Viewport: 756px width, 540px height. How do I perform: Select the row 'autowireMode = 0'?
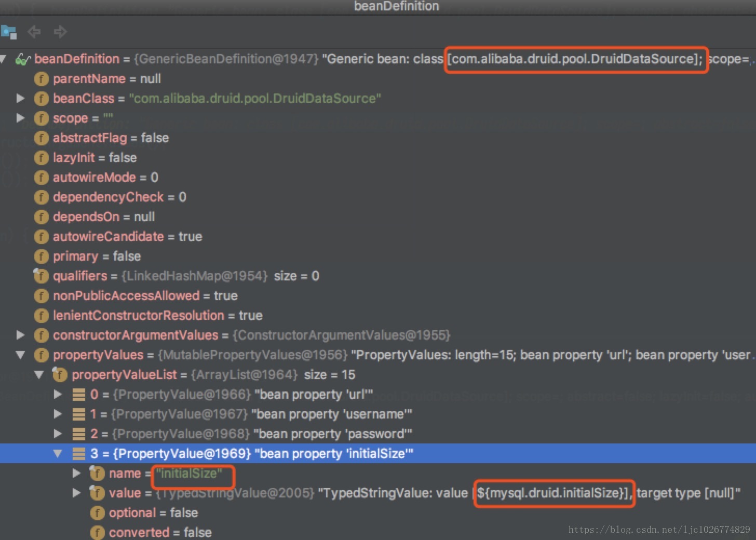[378, 178]
